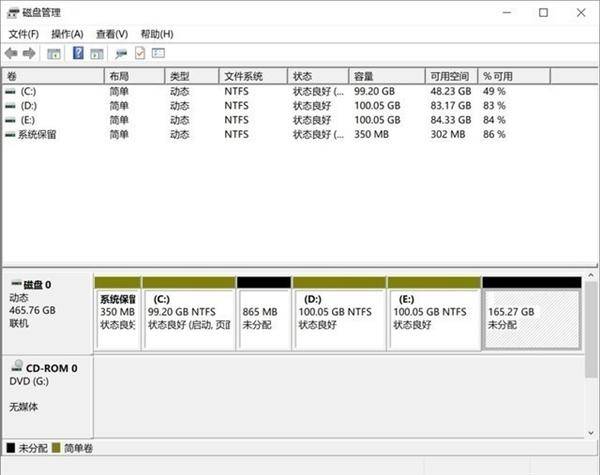
Task: Minimize the Disk Management window
Action: pos(507,13)
